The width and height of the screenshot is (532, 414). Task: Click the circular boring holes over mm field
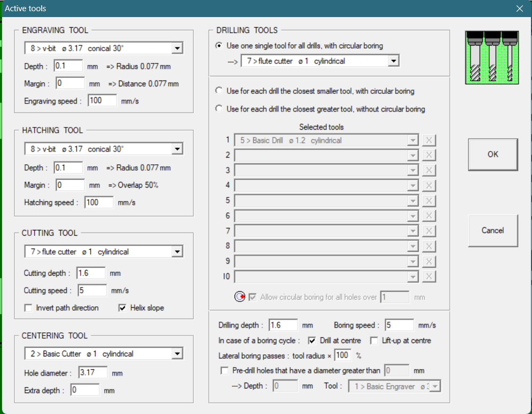click(x=395, y=297)
